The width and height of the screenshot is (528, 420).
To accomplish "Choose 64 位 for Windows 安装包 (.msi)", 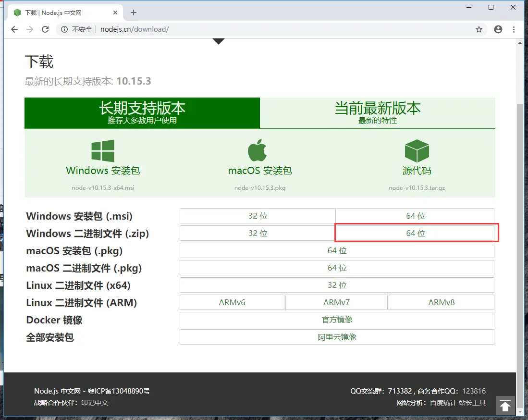I will point(416,216).
